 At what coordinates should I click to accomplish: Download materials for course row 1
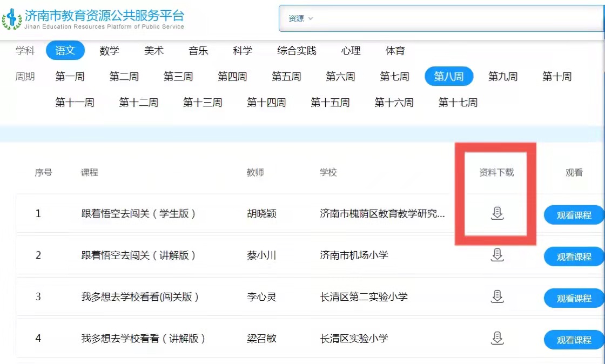pos(497,213)
